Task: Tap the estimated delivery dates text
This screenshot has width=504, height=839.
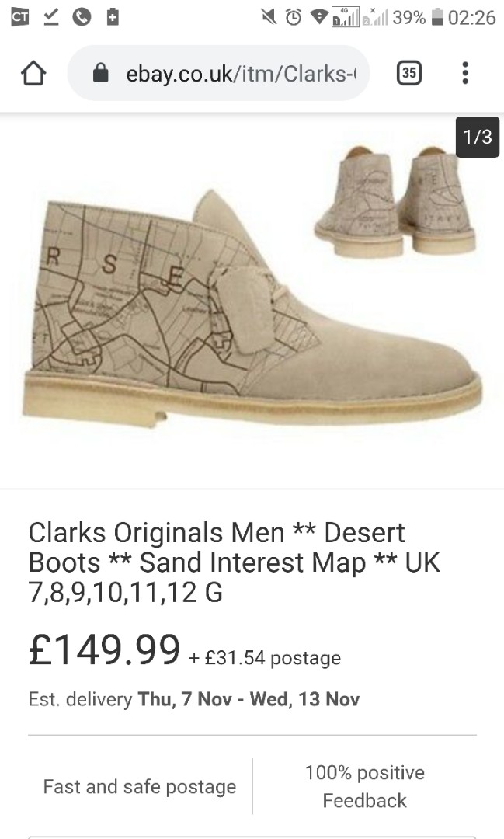Action: pos(194,698)
